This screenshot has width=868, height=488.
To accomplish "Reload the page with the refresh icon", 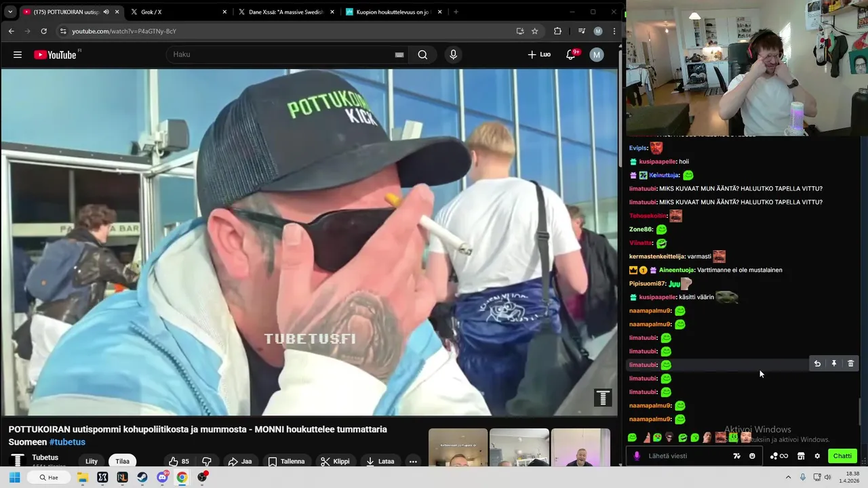I will click(x=44, y=31).
